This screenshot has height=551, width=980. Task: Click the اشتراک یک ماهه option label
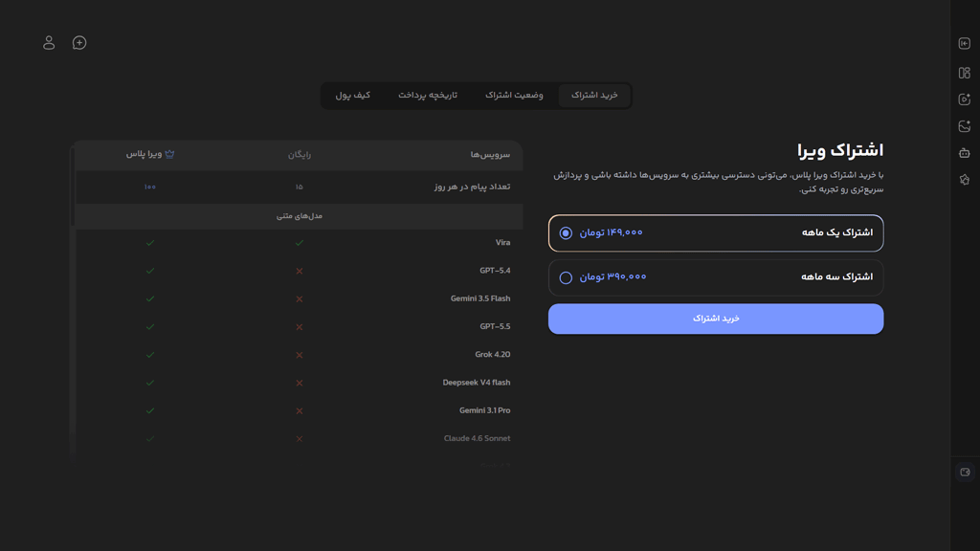[x=837, y=232]
